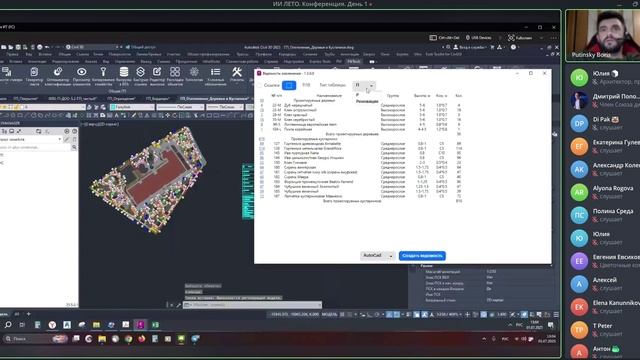Click the inner taskbar search magnifier icon
Screen dimensions: 640x360
8,325
